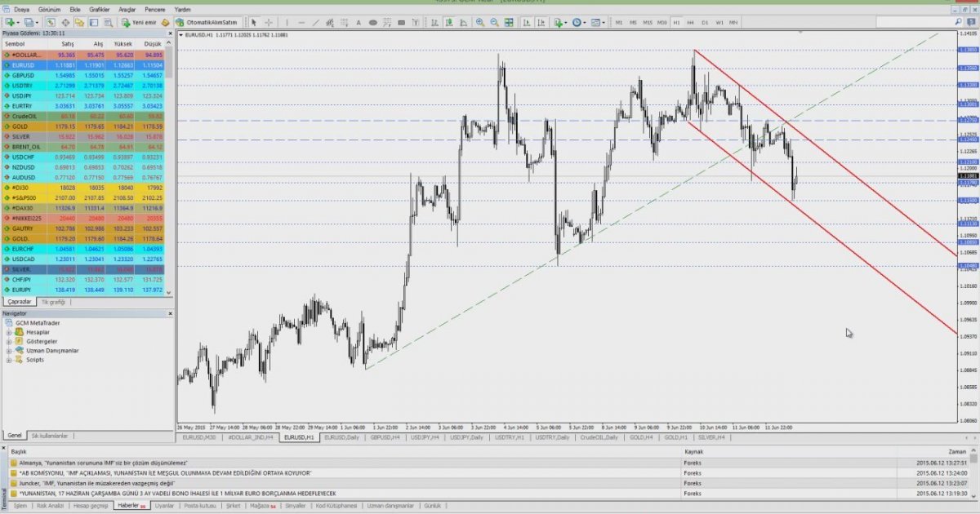Expand Göstergeler in Navigator tree
Screen dimensions: 980x514
click(9, 341)
